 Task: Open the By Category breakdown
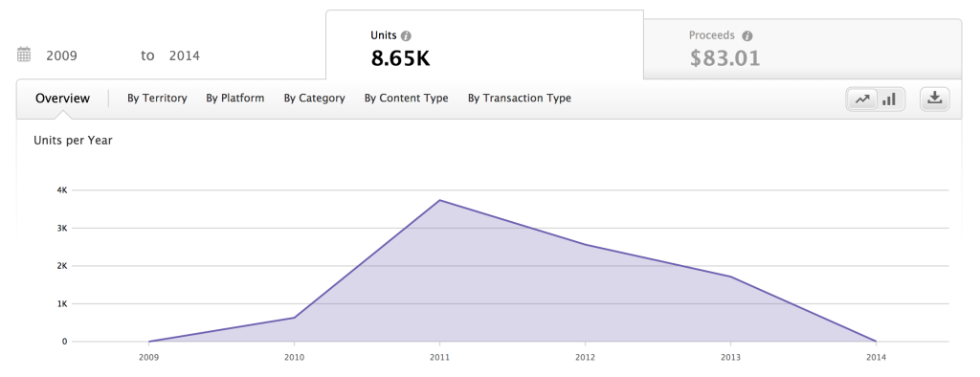[x=314, y=99]
